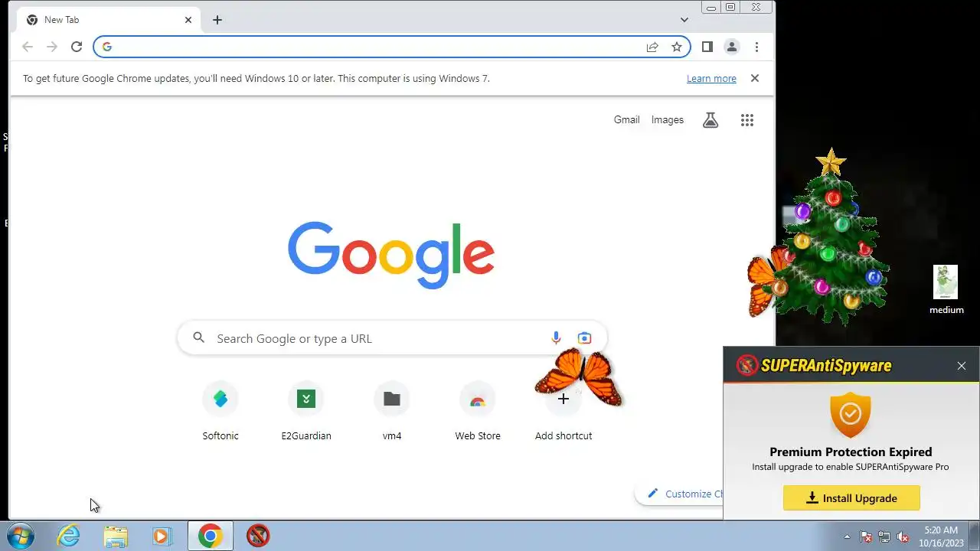Open the Windows Start orb
Viewport: 980px width, 551px height.
point(21,536)
